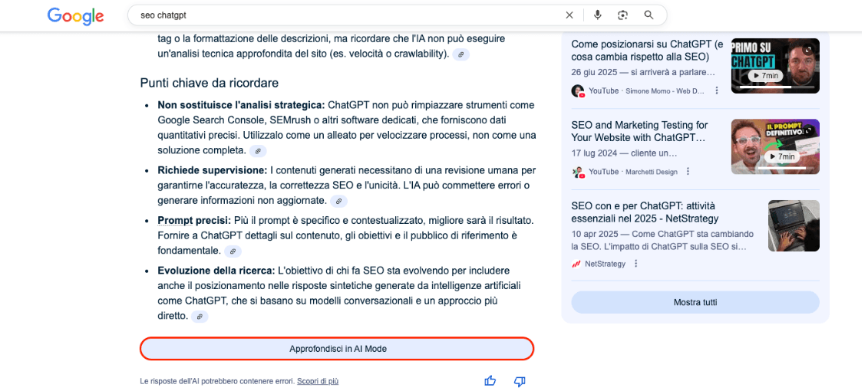Click Mostra tutti button

coord(695,303)
